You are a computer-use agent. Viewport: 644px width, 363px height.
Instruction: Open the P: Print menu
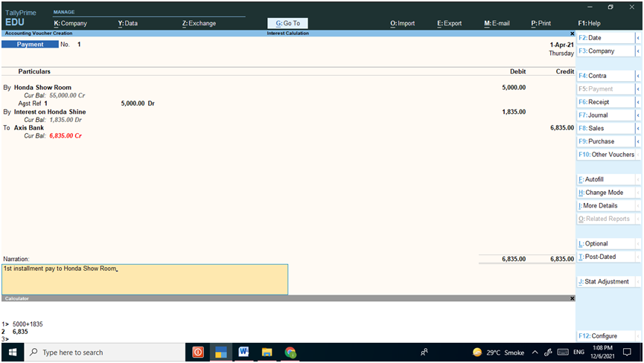coord(541,23)
